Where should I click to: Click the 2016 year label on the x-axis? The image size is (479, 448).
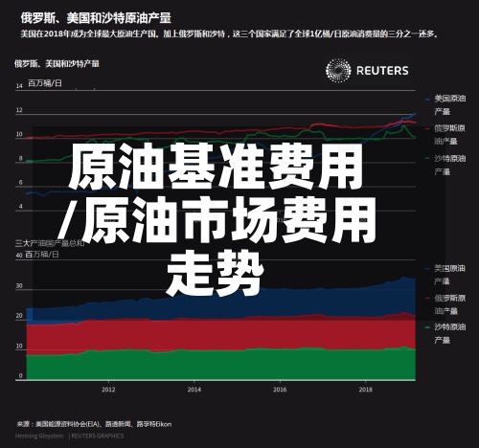[280, 390]
